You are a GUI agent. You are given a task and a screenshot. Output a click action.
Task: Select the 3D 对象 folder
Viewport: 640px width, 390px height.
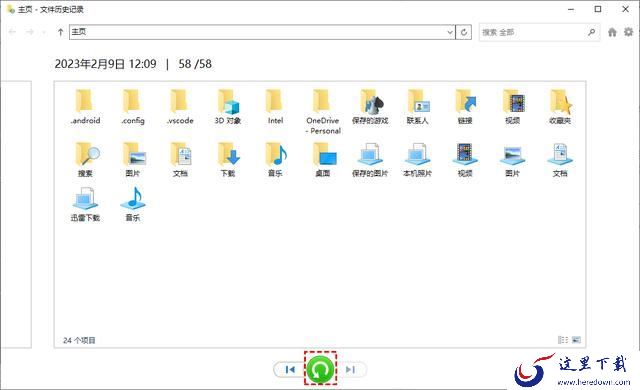[228, 106]
